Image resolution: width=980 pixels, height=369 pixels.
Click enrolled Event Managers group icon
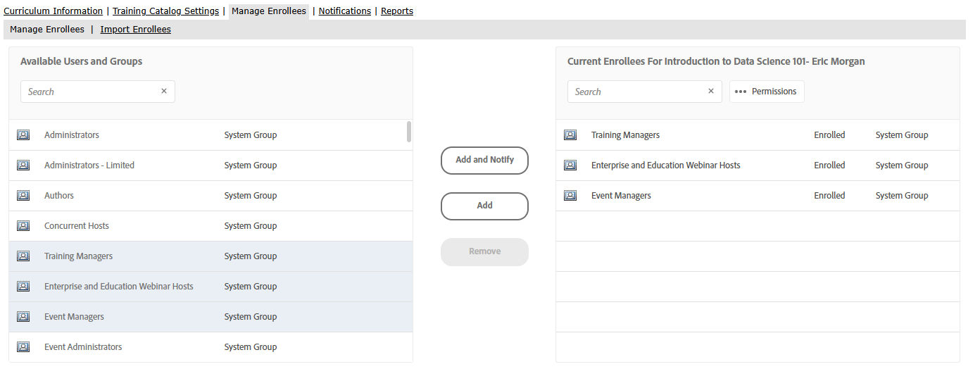[570, 196]
